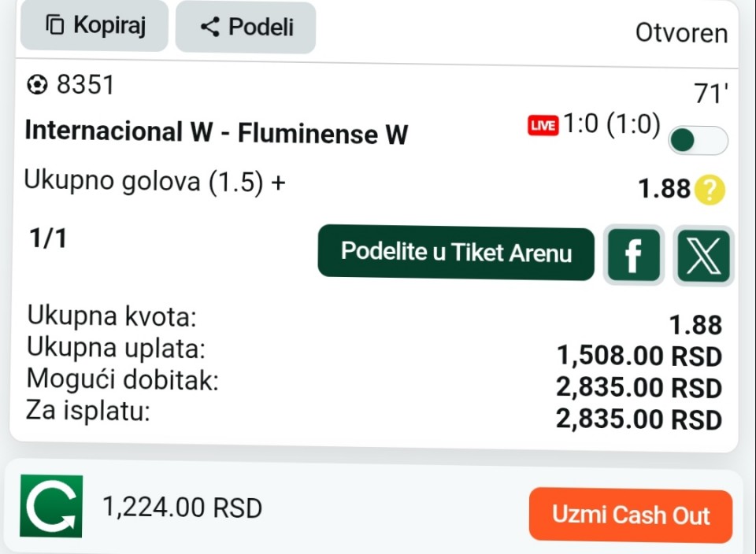The width and height of the screenshot is (756, 554).
Task: Click the soccer ball sport icon
Action: click(37, 85)
